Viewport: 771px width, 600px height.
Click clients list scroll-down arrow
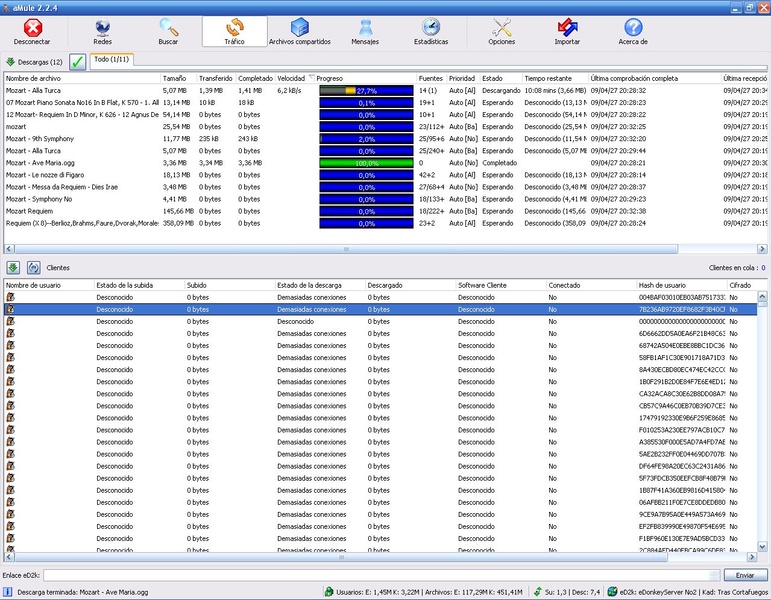762,546
